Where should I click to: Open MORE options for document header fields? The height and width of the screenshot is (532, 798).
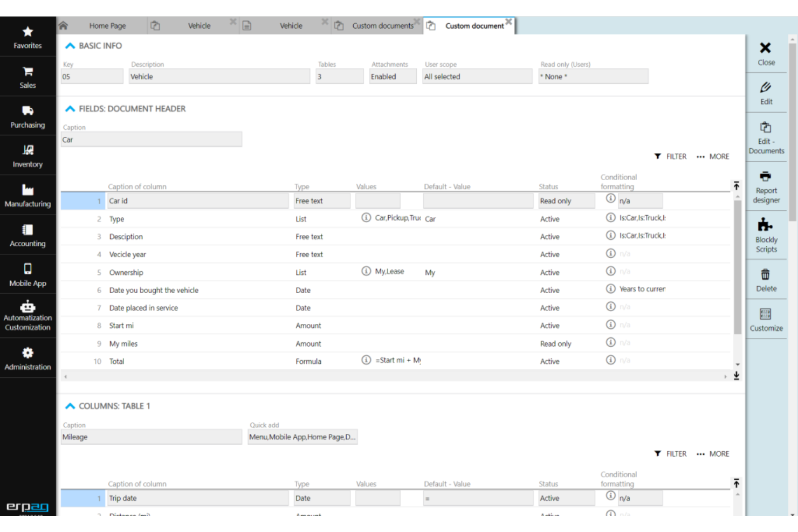click(x=712, y=156)
